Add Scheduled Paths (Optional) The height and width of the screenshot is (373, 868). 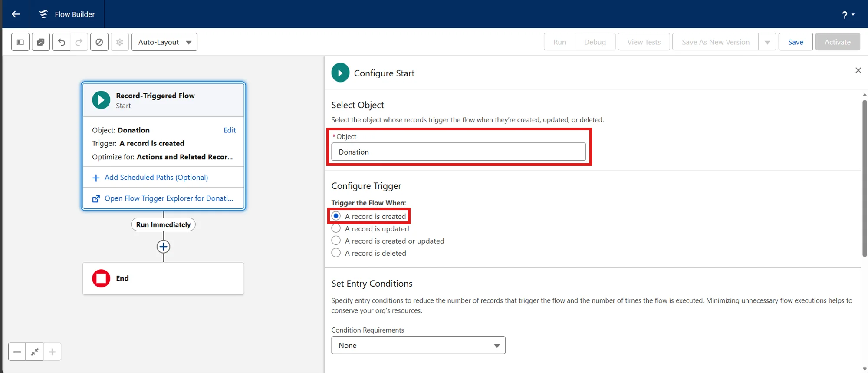156,178
